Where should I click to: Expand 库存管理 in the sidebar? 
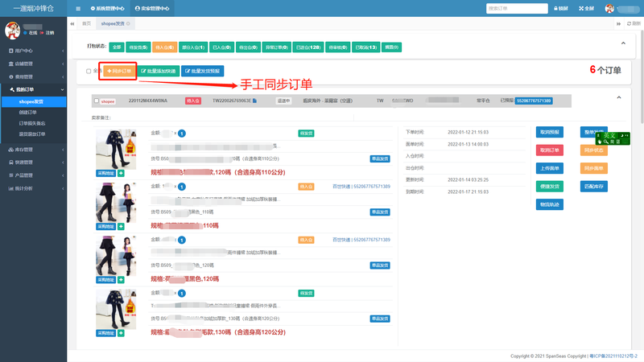[33, 150]
